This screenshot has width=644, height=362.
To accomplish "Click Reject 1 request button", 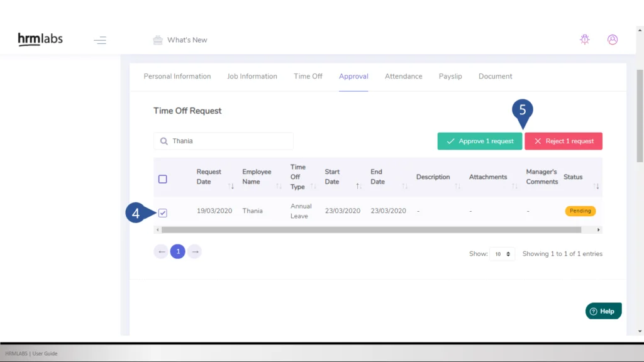I will point(563,141).
